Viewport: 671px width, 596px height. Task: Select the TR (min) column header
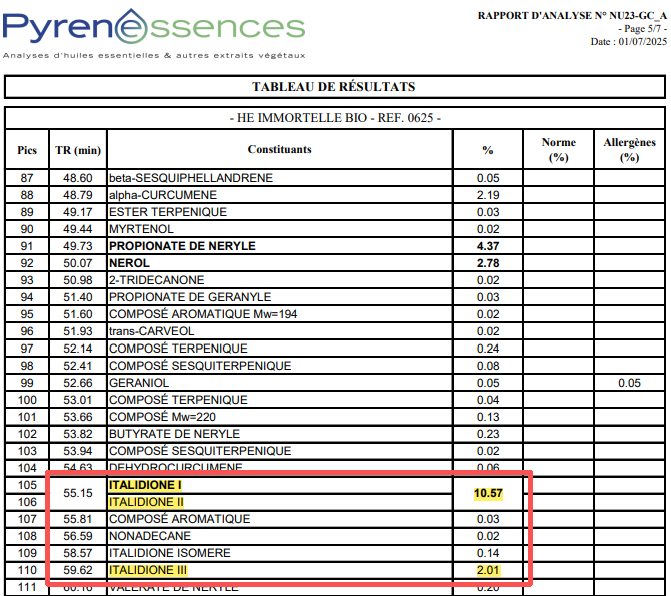[78, 150]
